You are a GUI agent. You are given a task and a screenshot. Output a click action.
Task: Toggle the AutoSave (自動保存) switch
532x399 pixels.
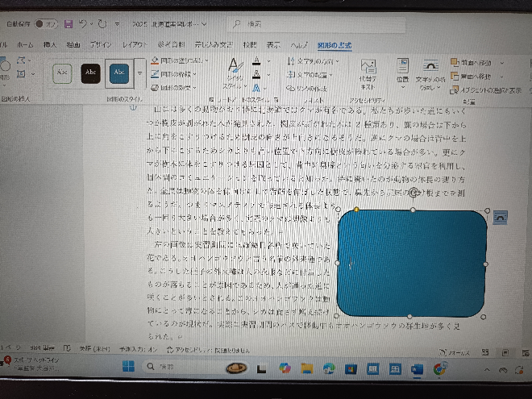[46, 24]
